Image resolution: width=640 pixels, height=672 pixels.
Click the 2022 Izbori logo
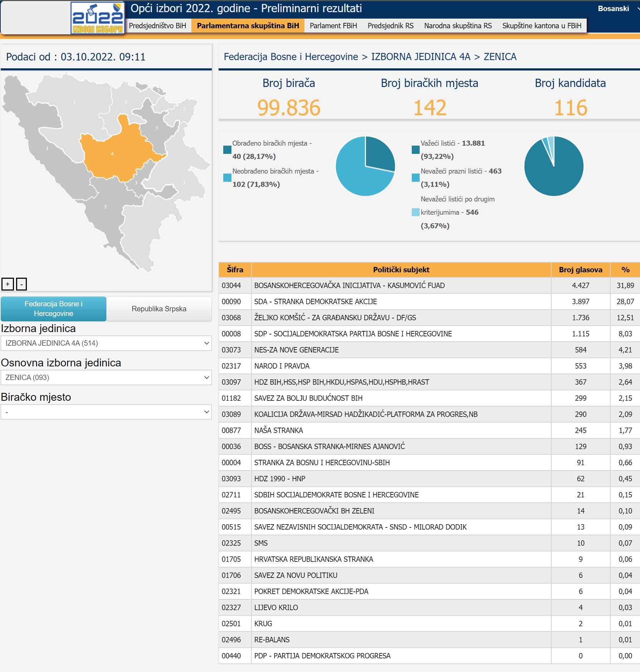(97, 18)
